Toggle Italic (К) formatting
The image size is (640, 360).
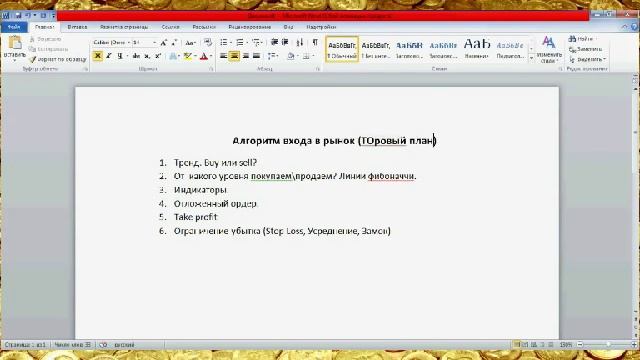(x=109, y=56)
